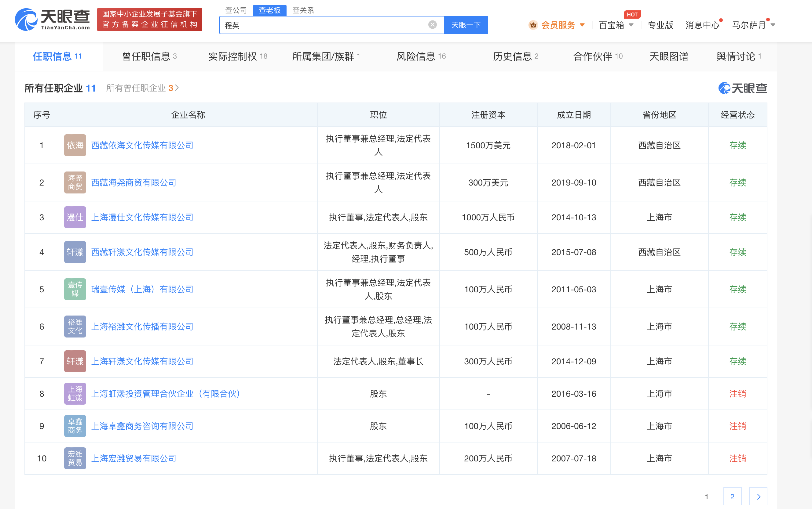Viewport: 812px width, 509px height.
Task: Open 所有曾任职企业 list chevron
Action: point(177,88)
